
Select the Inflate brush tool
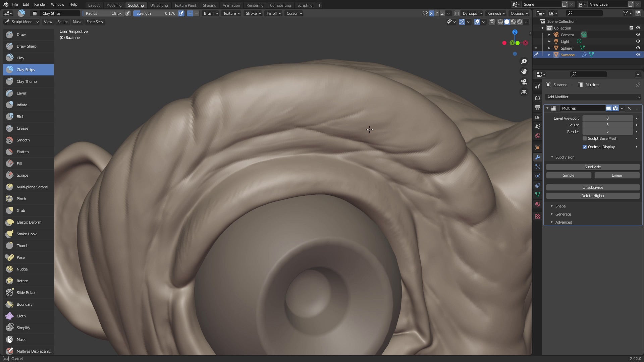point(28,105)
